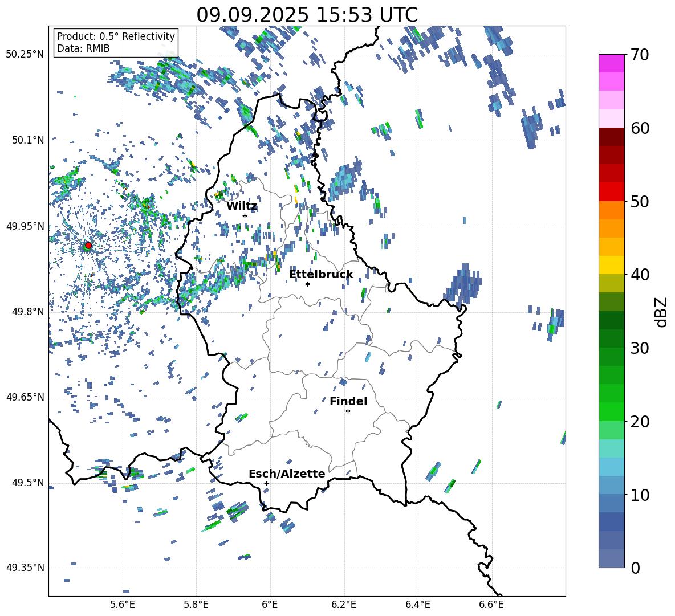Click the 50.25°N latitude label
675x616 pixels.
click(25, 55)
